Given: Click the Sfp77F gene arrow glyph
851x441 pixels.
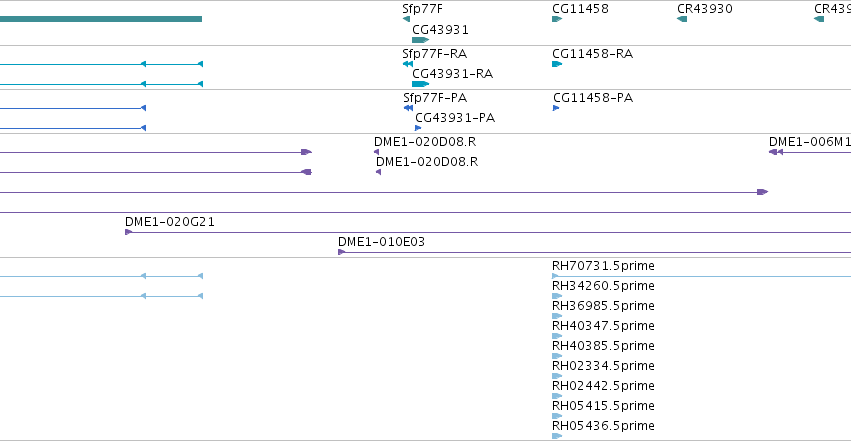Looking at the screenshot, I should point(407,19).
